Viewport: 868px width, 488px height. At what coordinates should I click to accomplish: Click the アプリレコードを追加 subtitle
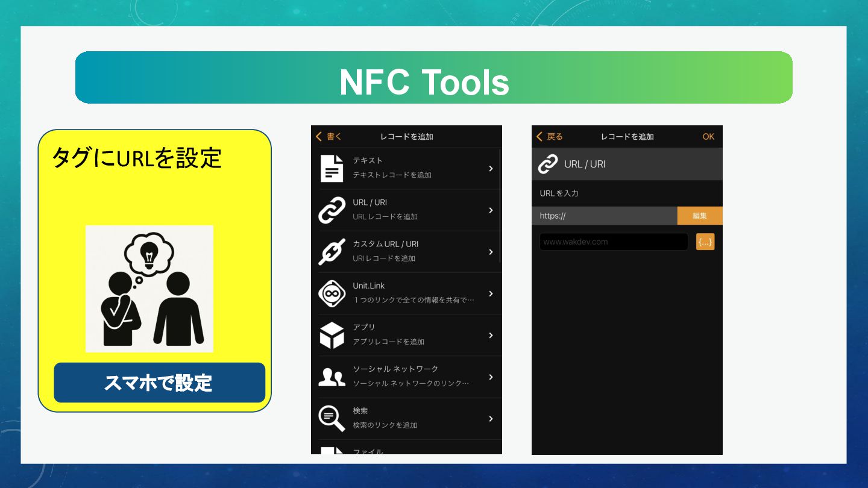tap(389, 342)
